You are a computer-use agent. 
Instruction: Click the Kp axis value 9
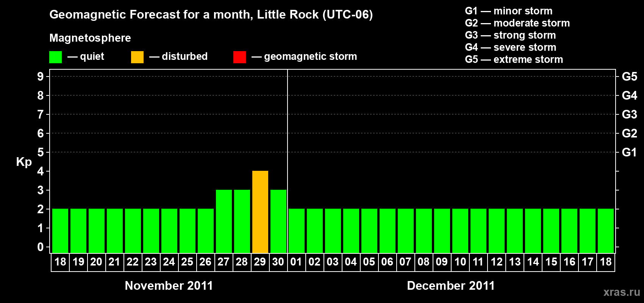coord(41,77)
